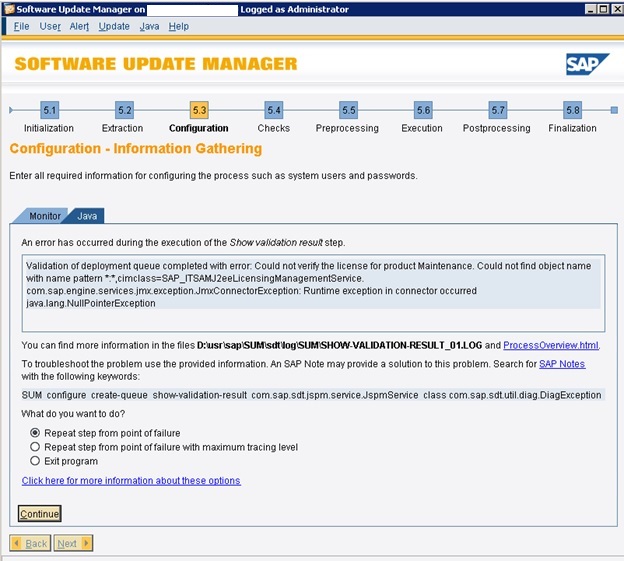Click the SAP logo
The height and width of the screenshot is (561, 624).
point(587,64)
